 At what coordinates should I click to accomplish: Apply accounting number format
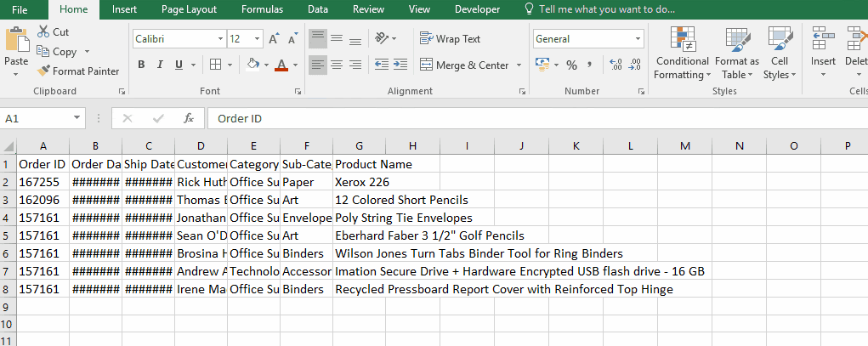click(542, 65)
